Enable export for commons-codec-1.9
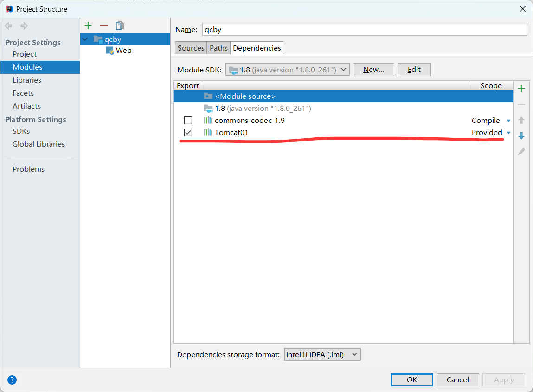The height and width of the screenshot is (392, 533). 188,120
